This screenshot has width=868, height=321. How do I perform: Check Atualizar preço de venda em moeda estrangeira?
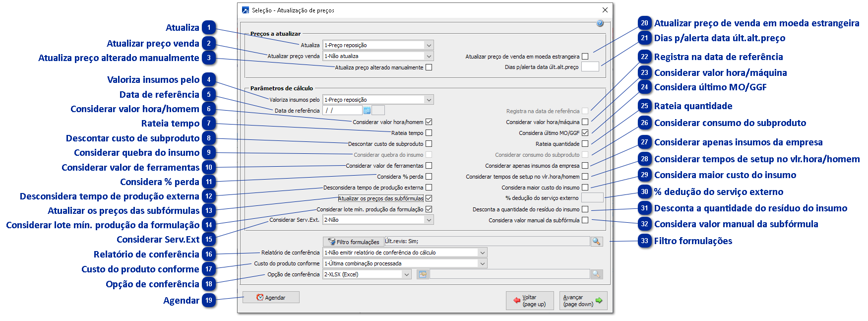coord(585,57)
